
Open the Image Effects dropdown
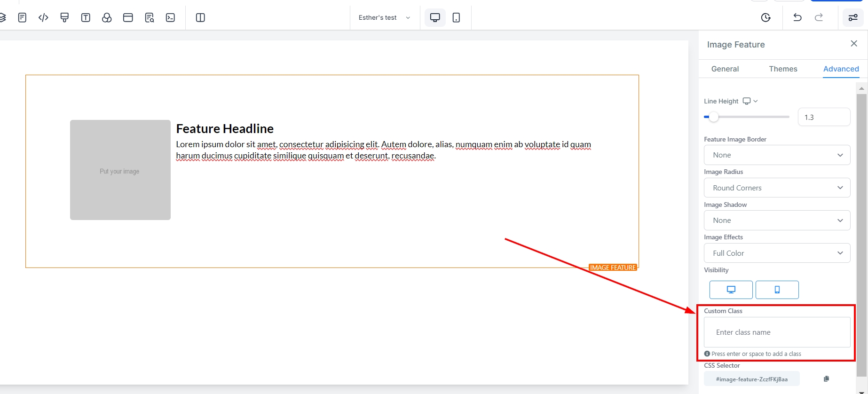pos(777,253)
